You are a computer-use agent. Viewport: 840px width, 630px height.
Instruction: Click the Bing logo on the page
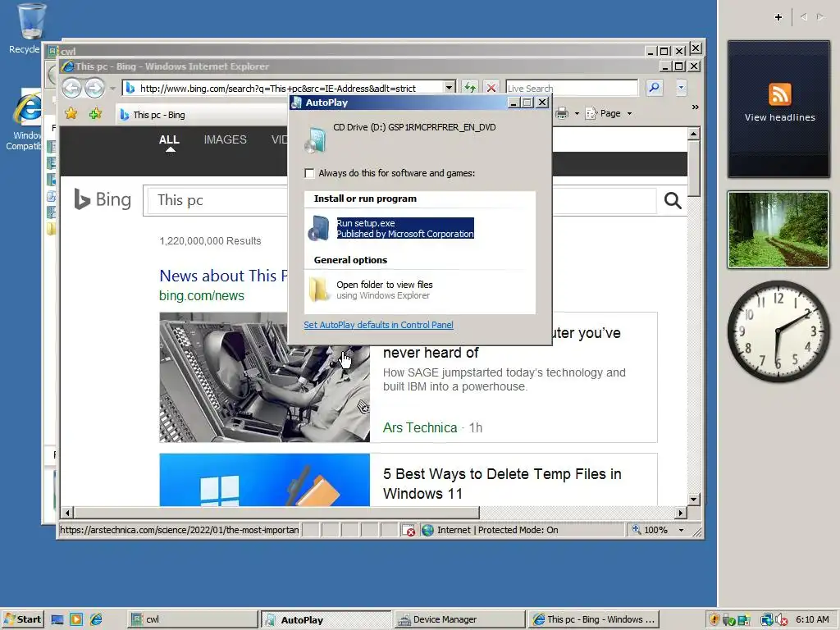pyautogui.click(x=103, y=199)
